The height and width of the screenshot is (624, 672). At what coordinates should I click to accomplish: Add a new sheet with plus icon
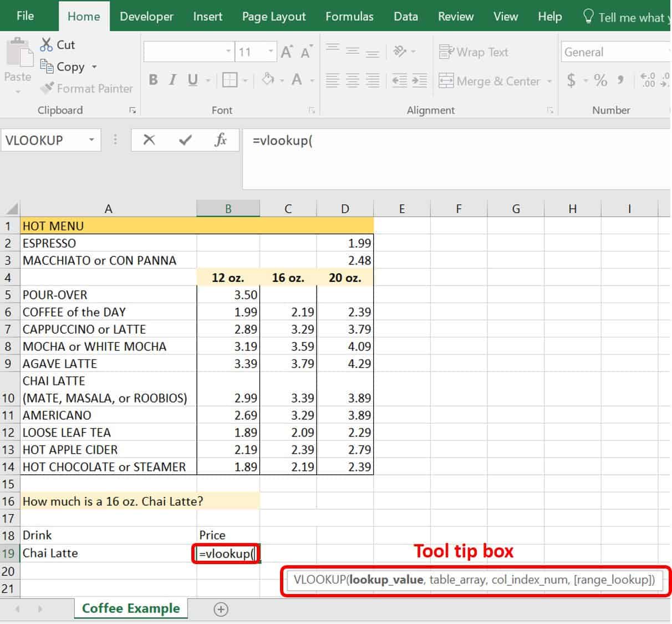pyautogui.click(x=221, y=609)
